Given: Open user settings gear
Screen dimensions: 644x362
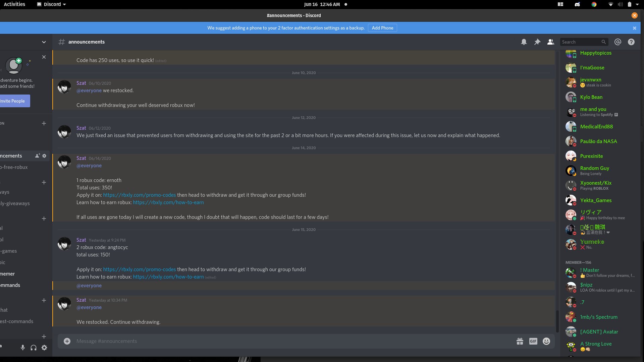Looking at the screenshot, I should point(44,348).
